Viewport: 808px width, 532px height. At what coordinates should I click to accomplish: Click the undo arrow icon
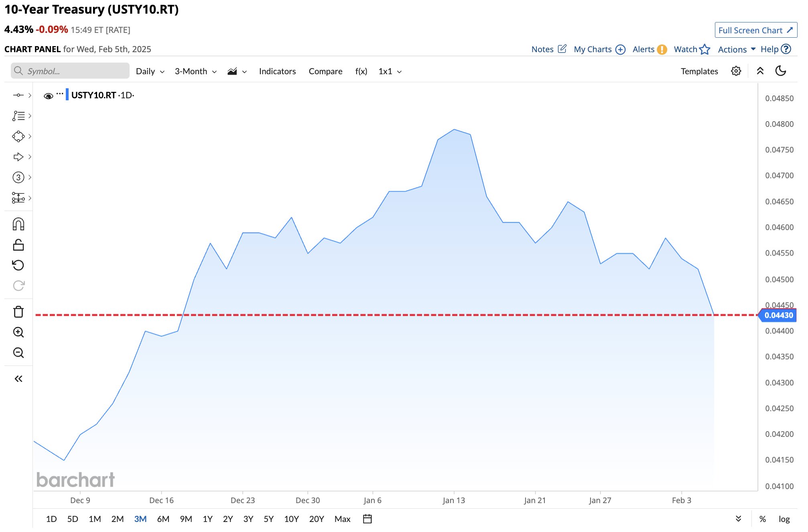click(x=18, y=265)
